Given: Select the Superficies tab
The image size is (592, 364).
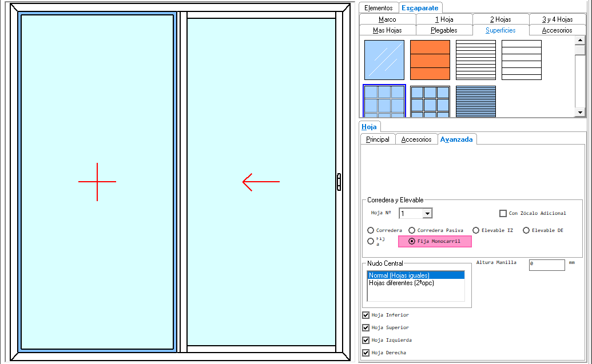Looking at the screenshot, I should click(500, 30).
